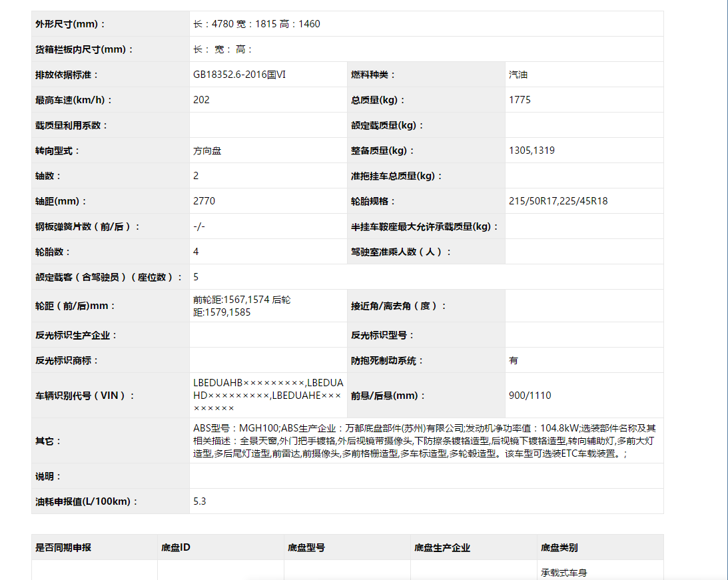Select the steering value 方向盘

click(207, 150)
